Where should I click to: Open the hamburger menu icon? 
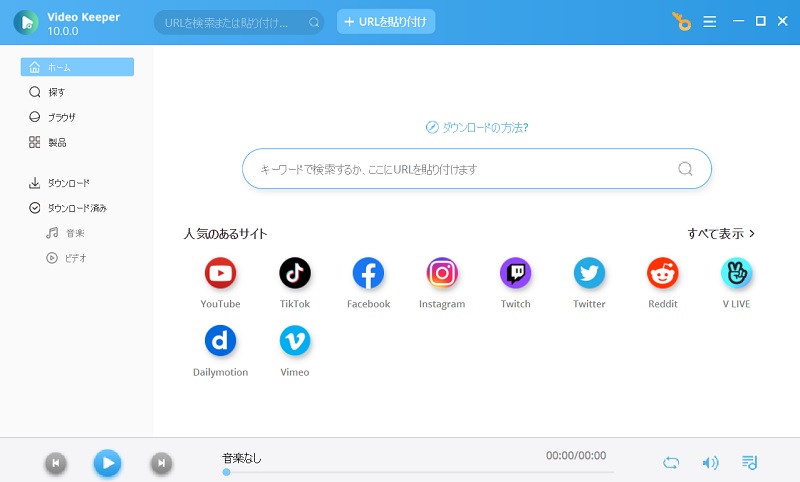(x=710, y=21)
